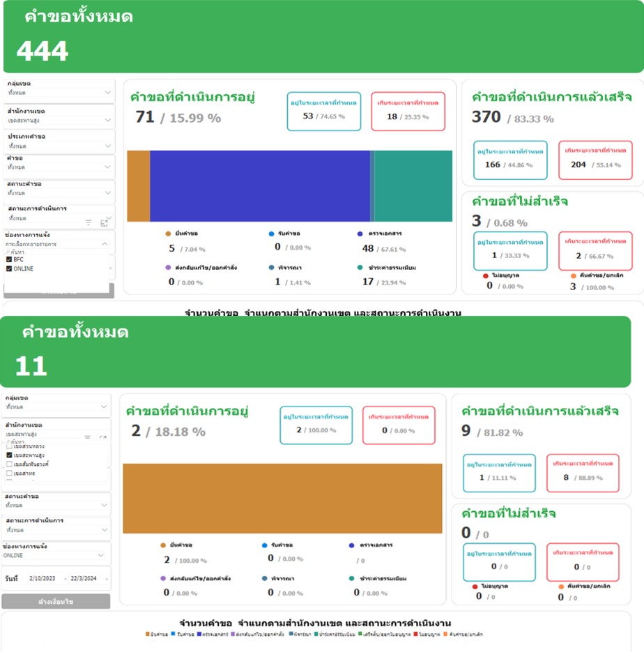Collapse the top ช่องทางการแจ้ง multi-select list
Screen dimensions: 644x652
pos(105,244)
